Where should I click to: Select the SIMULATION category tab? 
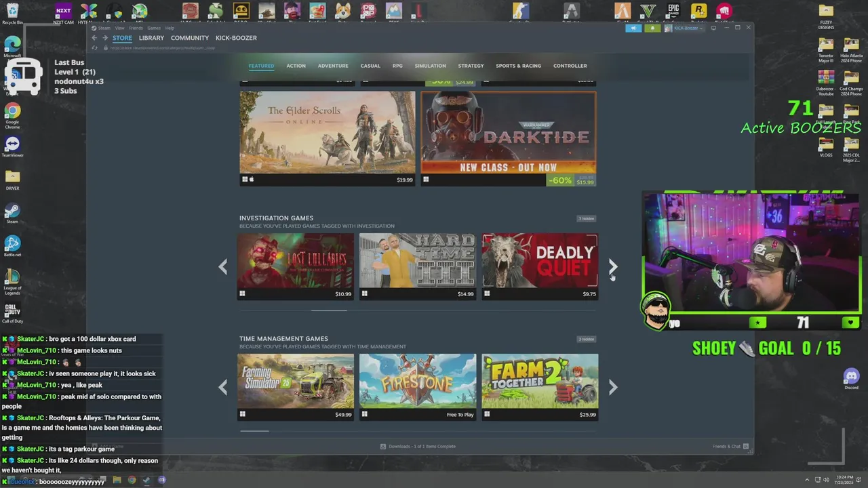(430, 66)
